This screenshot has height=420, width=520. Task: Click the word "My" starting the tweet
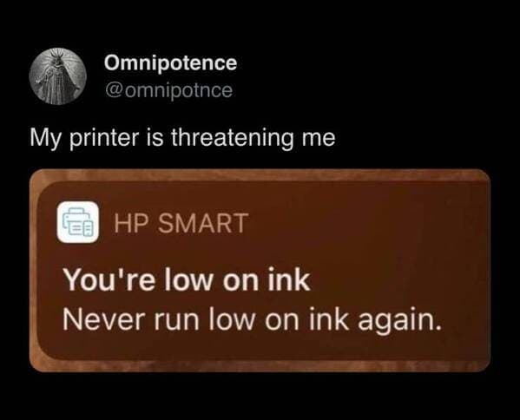tap(46, 139)
